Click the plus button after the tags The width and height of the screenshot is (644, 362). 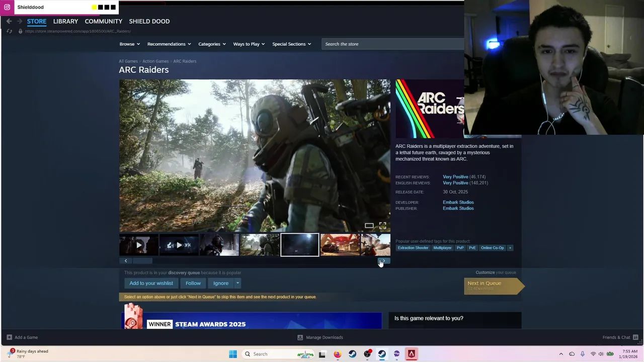(x=510, y=248)
